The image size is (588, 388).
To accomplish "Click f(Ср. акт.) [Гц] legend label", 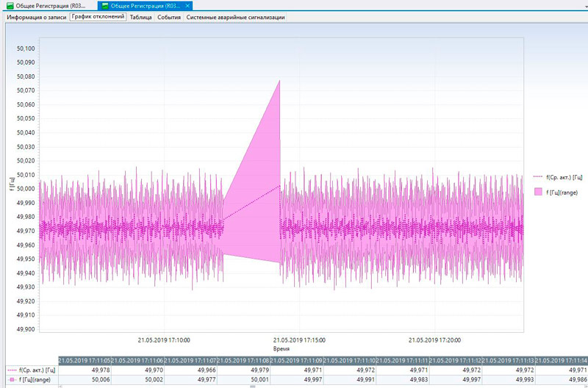I will click(564, 176).
